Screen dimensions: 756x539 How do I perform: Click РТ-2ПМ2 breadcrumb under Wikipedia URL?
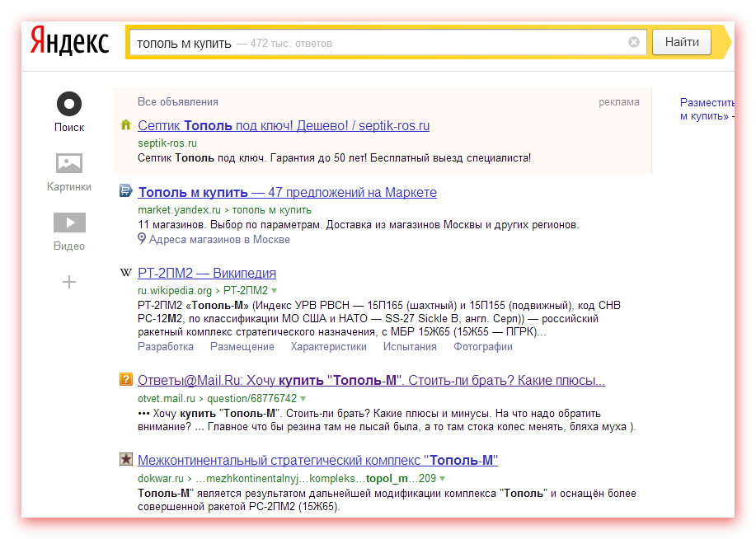[246, 291]
